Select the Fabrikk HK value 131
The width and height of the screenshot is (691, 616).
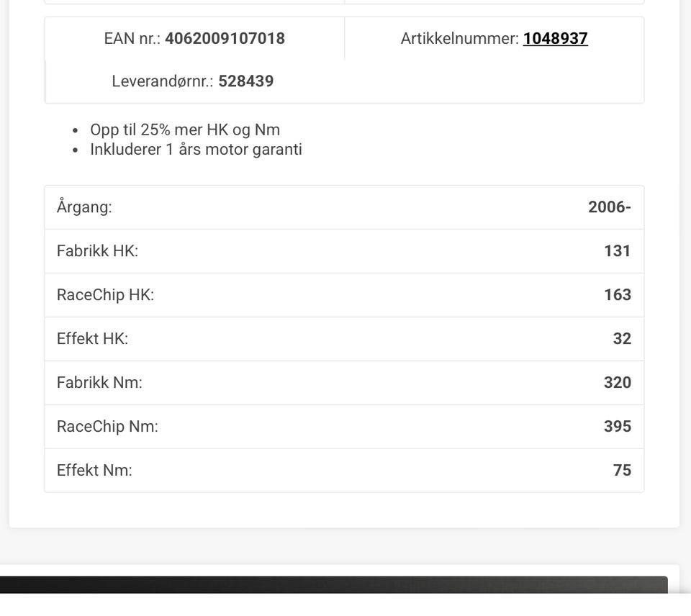(618, 251)
